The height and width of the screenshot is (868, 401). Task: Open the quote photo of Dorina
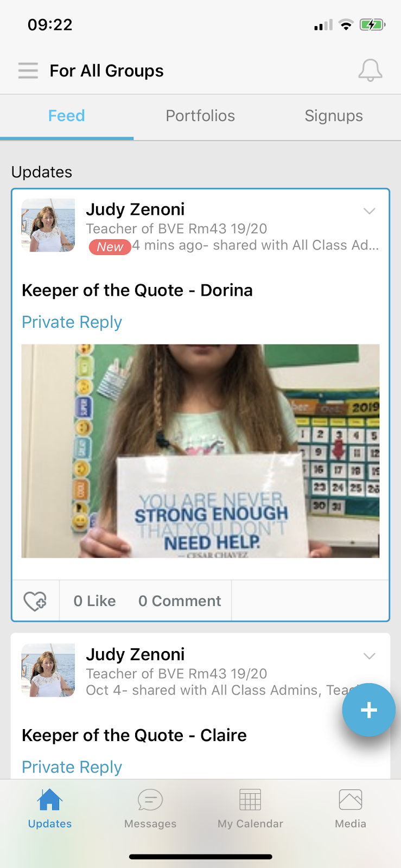point(200,451)
